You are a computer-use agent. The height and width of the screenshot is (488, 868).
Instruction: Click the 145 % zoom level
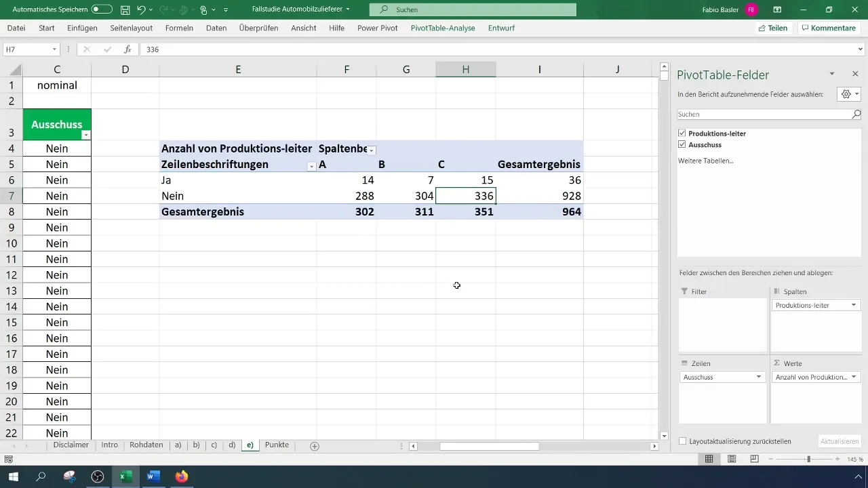coord(854,459)
